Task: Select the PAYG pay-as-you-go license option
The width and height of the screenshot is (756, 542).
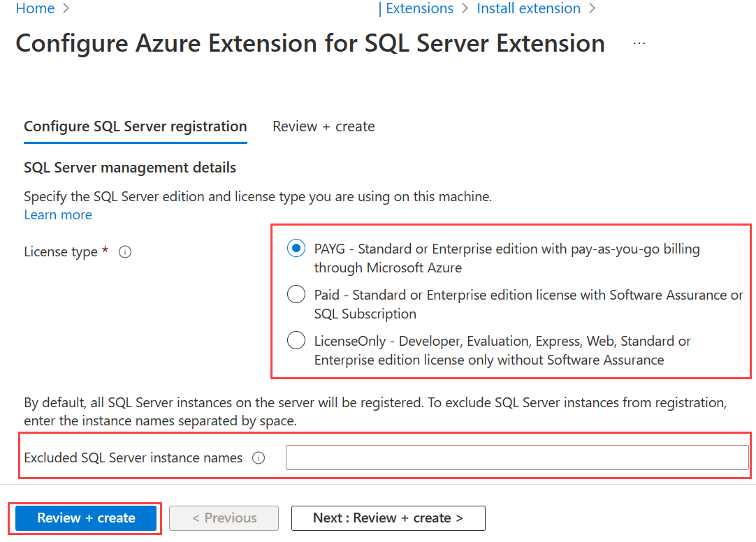Action: [296, 248]
